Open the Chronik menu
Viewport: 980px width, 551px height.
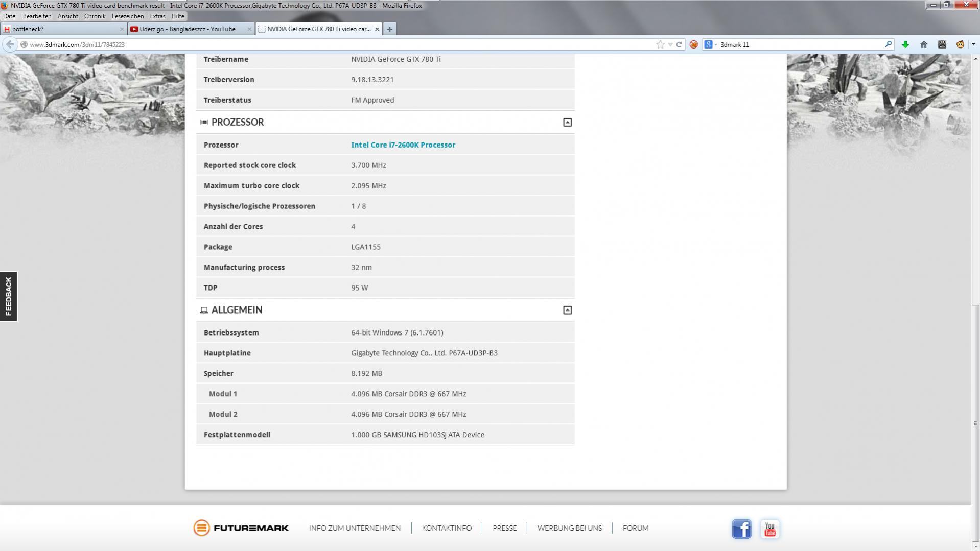[95, 16]
